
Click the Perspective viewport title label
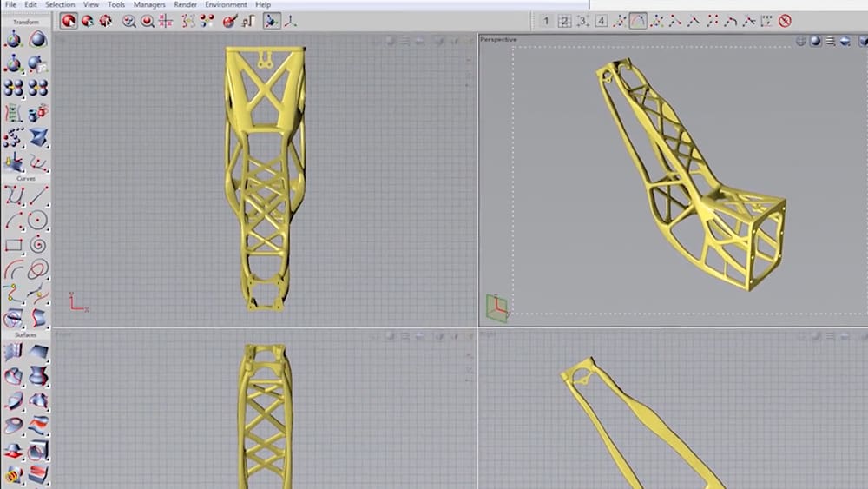[498, 39]
